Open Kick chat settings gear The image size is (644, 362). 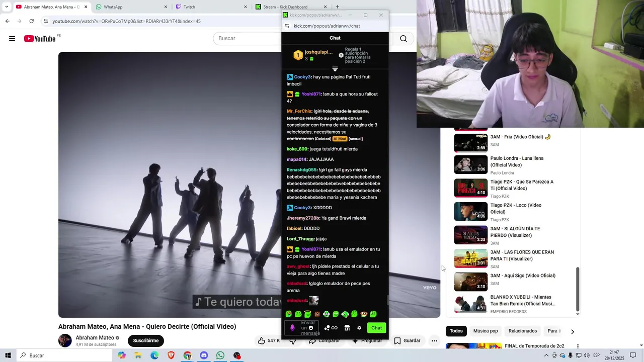pyautogui.click(x=359, y=328)
